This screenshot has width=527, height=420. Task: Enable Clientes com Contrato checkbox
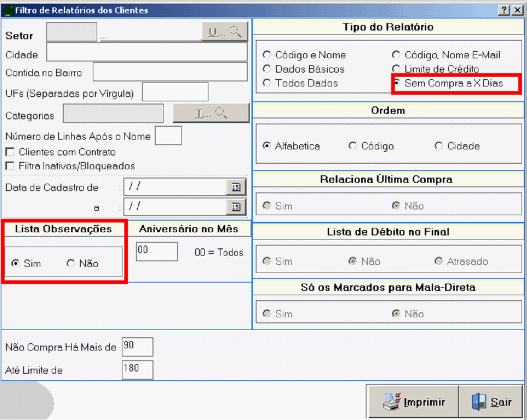click(9, 152)
